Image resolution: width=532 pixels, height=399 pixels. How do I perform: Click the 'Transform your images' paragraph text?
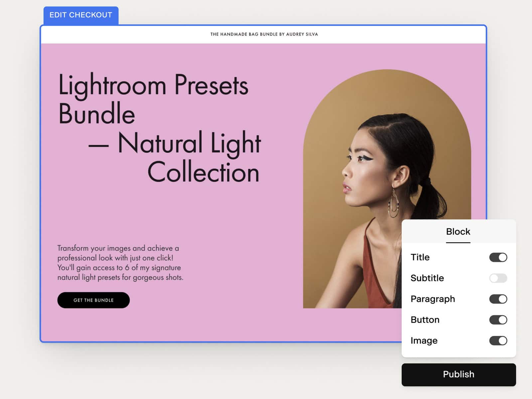point(120,263)
